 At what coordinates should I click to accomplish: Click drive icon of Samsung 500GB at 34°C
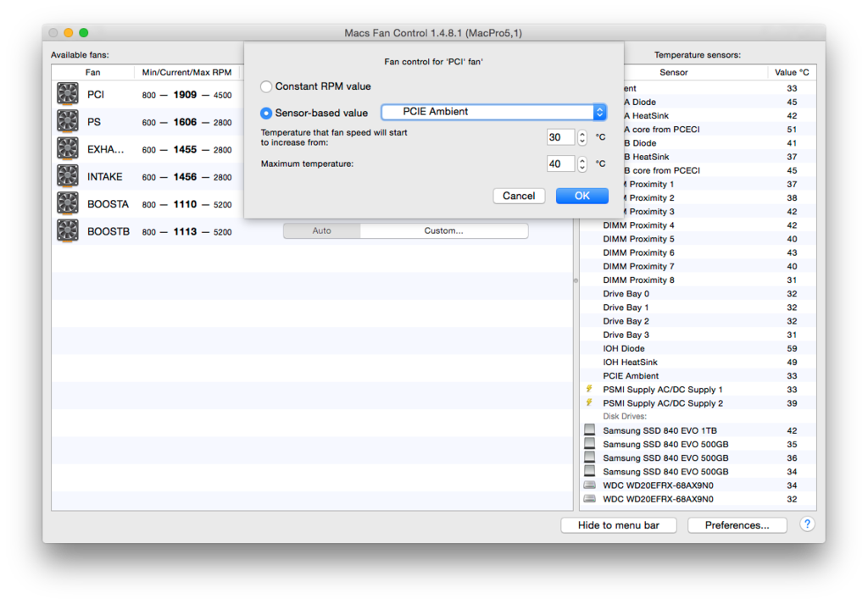[x=590, y=471]
